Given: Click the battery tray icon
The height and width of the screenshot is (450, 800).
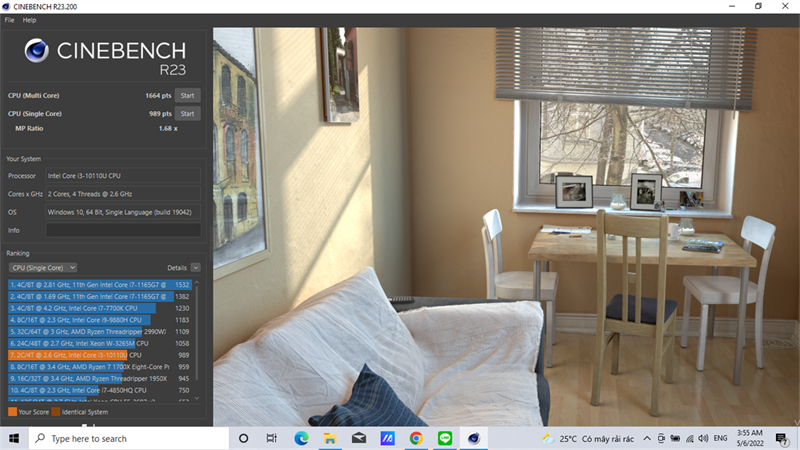Looking at the screenshot, I should (675, 438).
